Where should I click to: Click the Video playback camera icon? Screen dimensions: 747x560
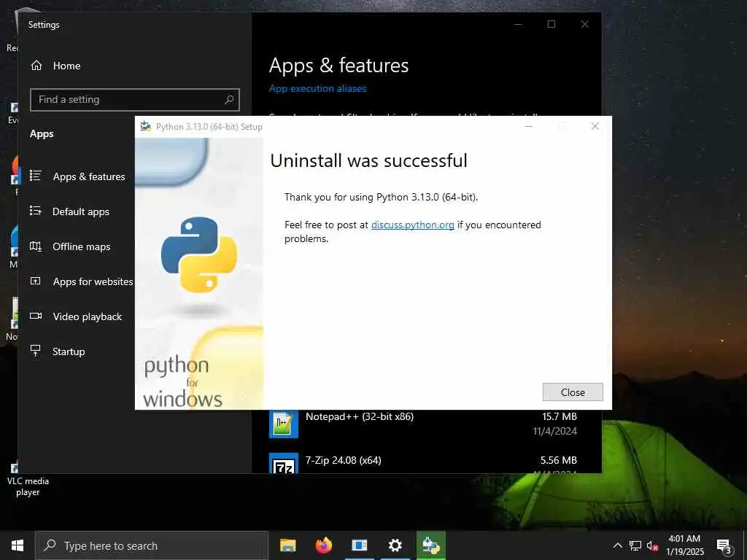pos(36,316)
